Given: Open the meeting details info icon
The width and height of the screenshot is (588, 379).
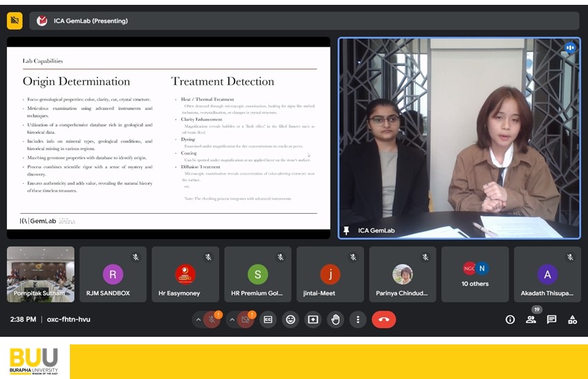Looking at the screenshot, I should [x=511, y=320].
